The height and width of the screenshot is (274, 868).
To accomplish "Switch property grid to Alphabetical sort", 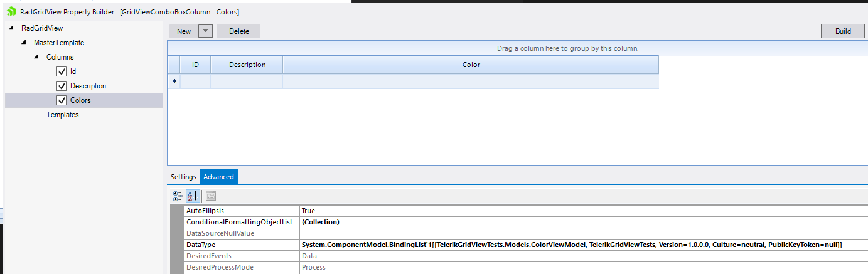I will 193,196.
